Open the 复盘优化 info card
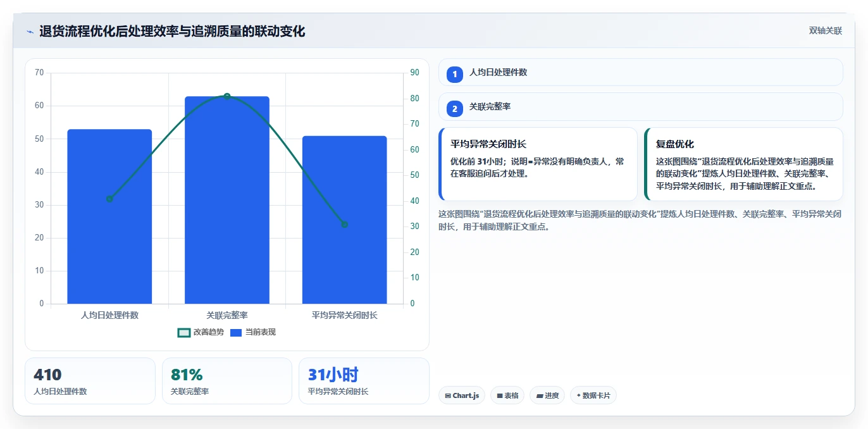This screenshot has height=429, width=868. [x=743, y=164]
